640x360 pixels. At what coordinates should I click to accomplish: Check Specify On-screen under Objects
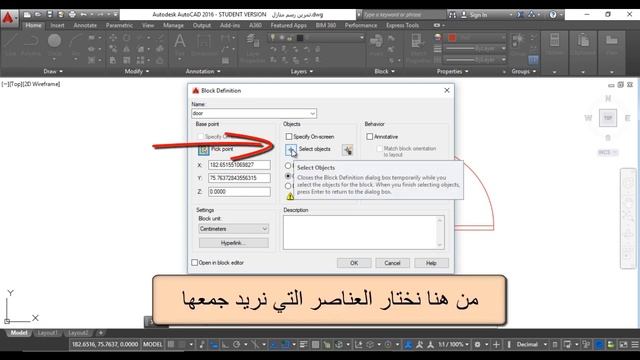[289, 136]
